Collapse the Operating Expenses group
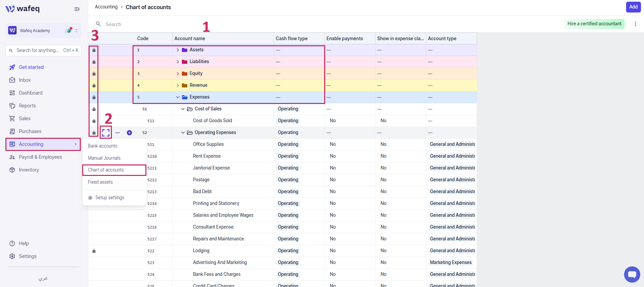The image size is (644, 287). point(183,133)
